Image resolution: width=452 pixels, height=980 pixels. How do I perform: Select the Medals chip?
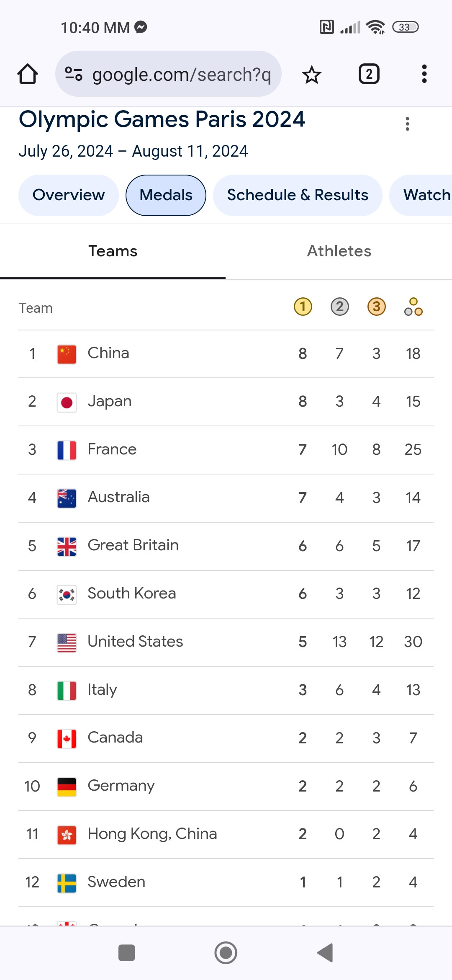click(x=166, y=195)
